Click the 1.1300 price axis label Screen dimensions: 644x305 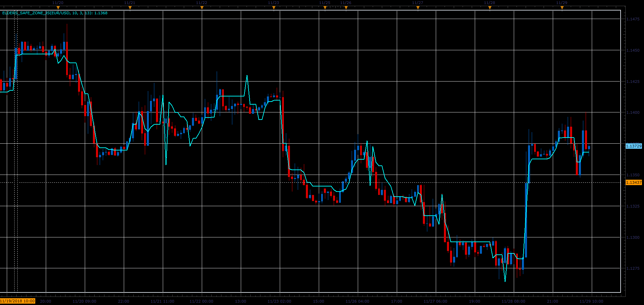click(633, 237)
